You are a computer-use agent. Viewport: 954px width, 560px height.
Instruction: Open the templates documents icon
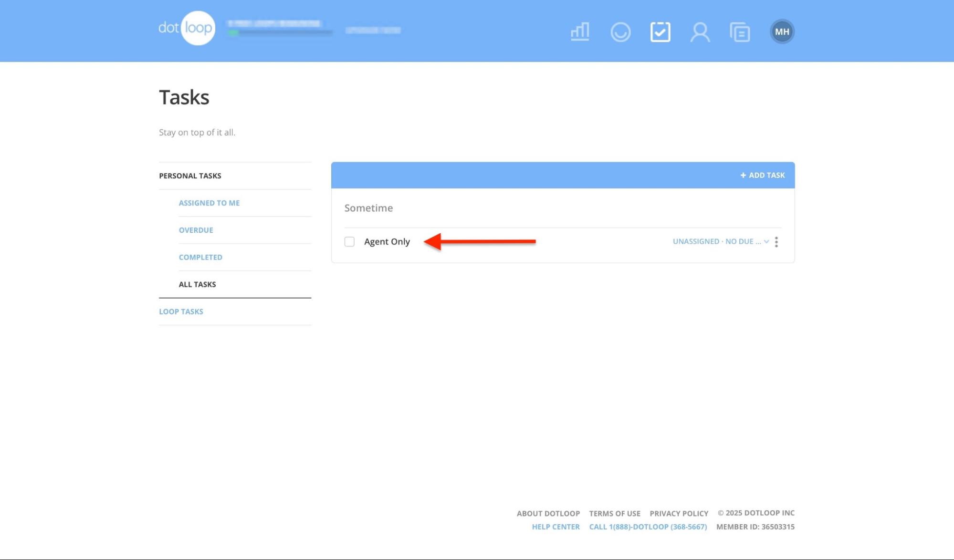740,32
